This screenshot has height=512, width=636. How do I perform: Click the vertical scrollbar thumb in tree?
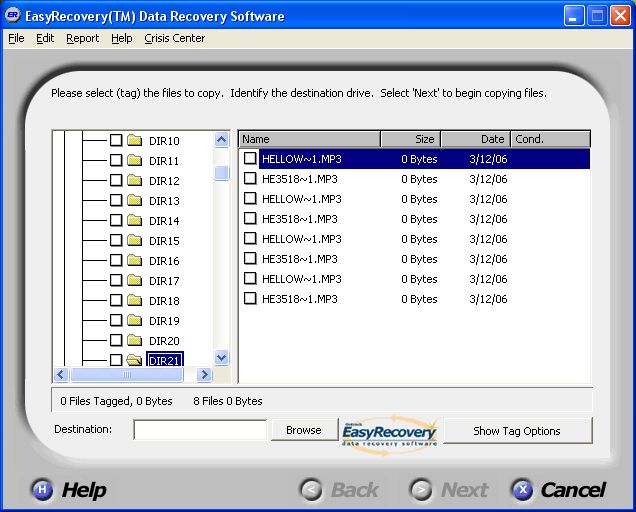(221, 172)
